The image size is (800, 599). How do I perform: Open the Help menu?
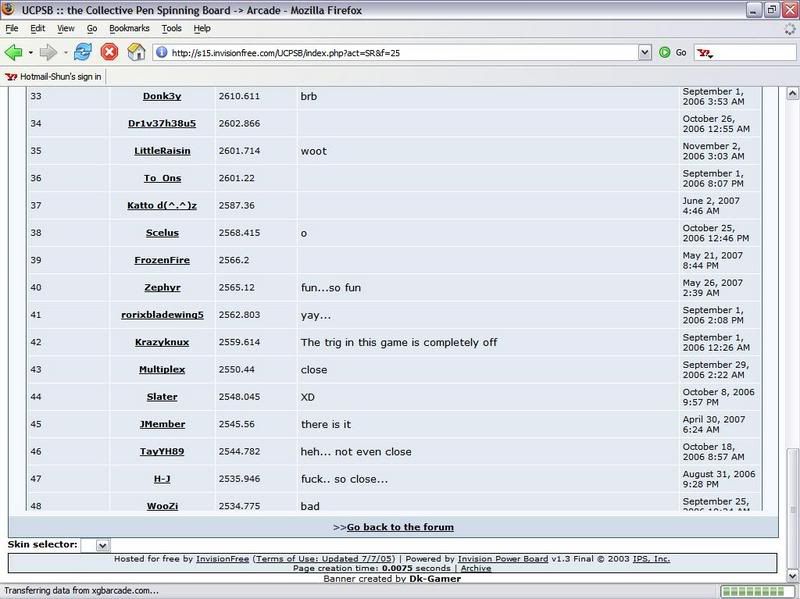click(202, 29)
